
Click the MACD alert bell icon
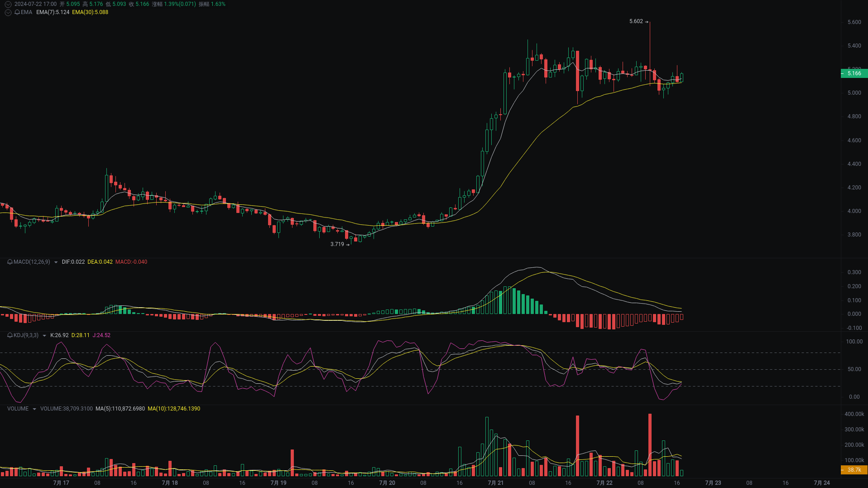click(x=10, y=262)
